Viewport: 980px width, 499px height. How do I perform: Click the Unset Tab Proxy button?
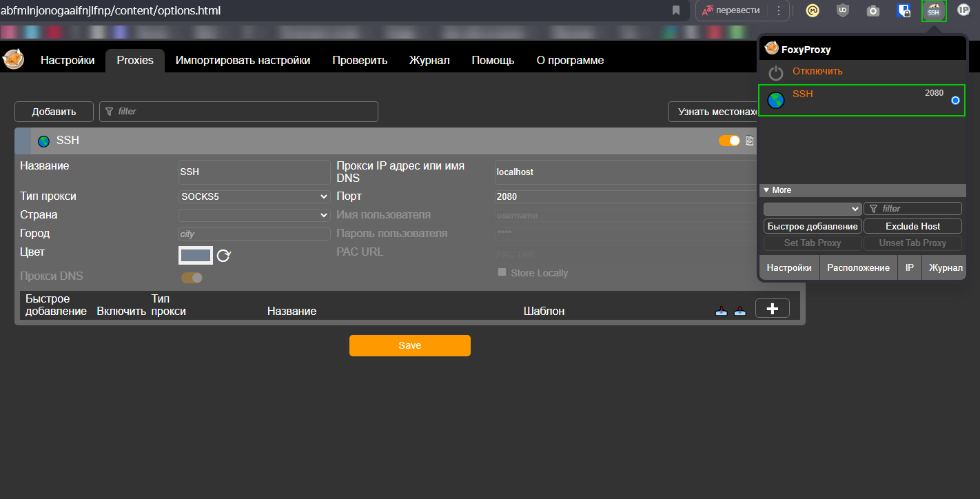point(912,243)
